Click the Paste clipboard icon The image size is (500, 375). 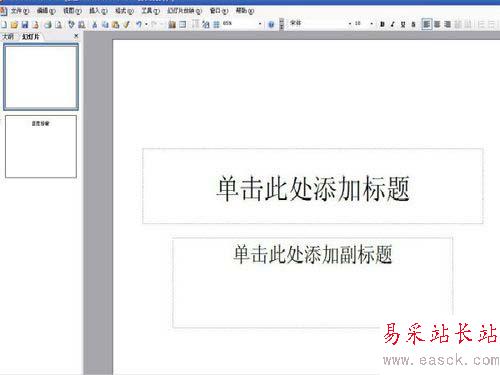[116, 24]
